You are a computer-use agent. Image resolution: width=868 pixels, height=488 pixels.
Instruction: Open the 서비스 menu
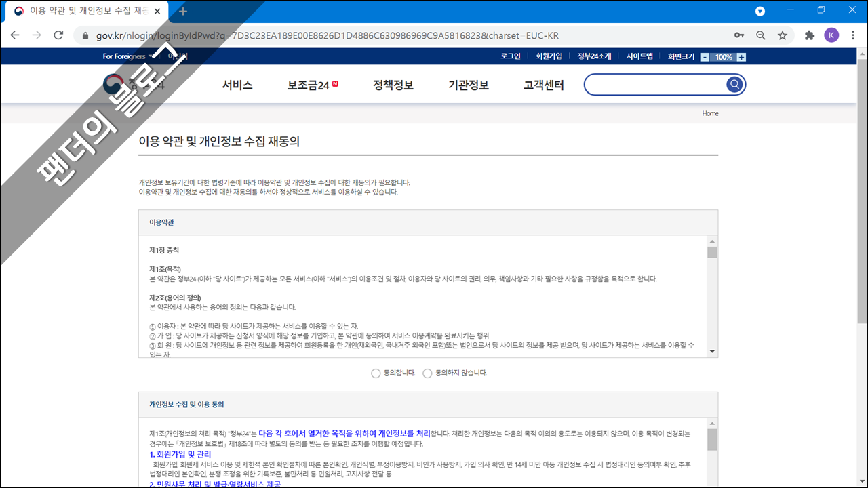click(x=237, y=85)
